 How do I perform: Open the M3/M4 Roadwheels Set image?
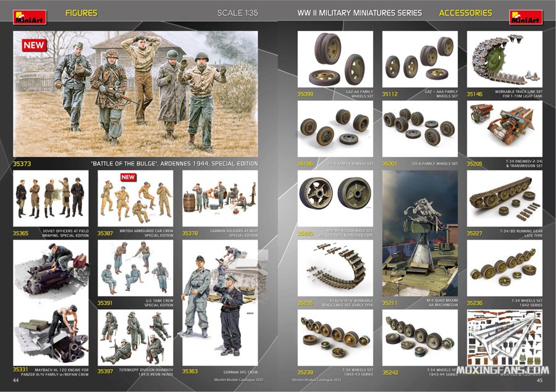tap(335, 199)
